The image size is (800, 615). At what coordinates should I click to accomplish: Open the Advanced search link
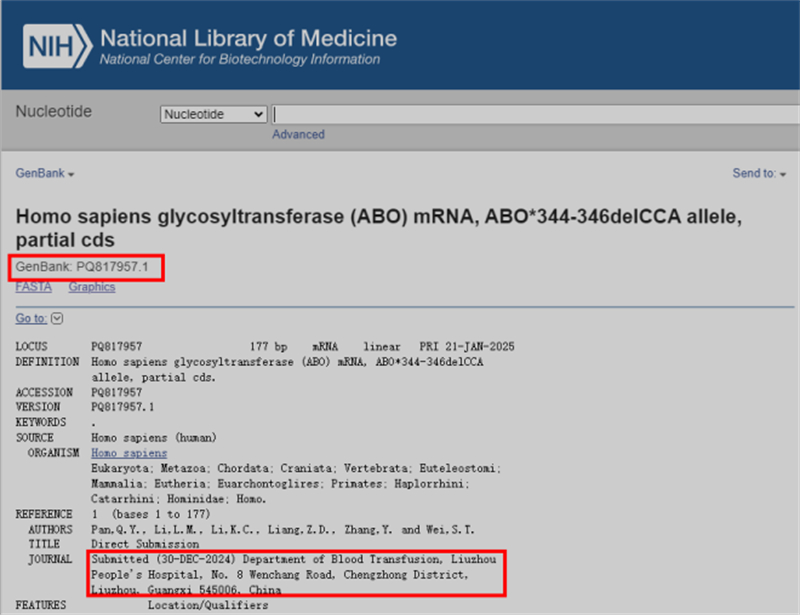click(x=298, y=134)
